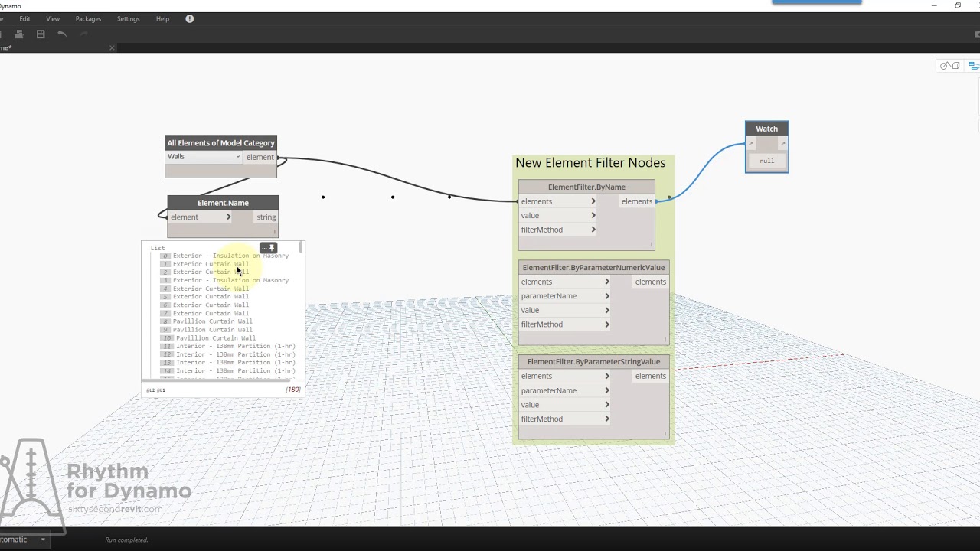Open the Walls category dropdown
The width and height of the screenshot is (980, 551).
(204, 157)
